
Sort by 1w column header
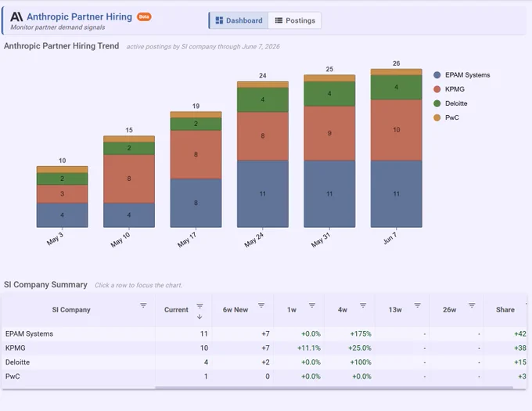coord(292,310)
